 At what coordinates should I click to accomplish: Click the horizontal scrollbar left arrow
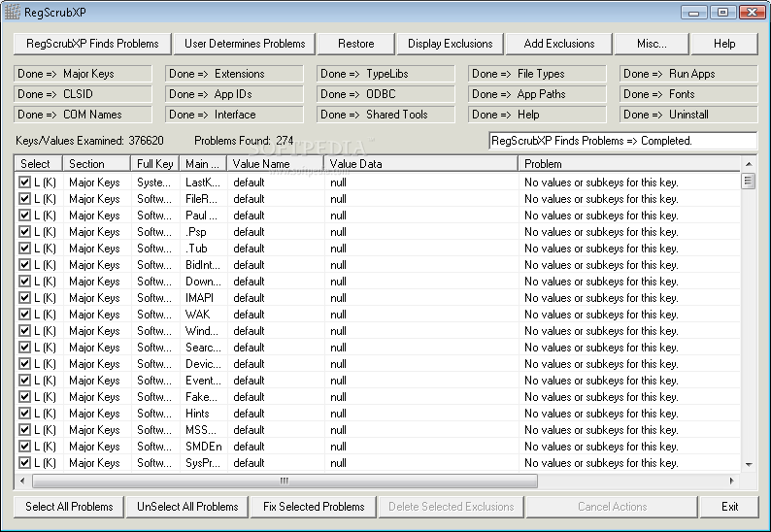pyautogui.click(x=22, y=481)
